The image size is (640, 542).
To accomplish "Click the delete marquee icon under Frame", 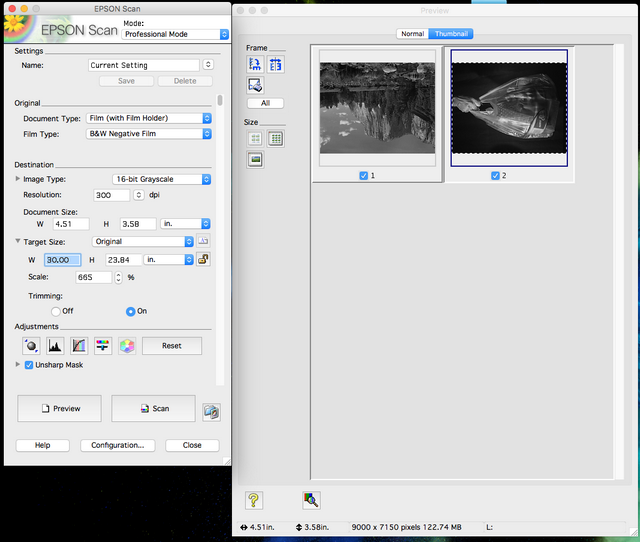I will click(x=255, y=85).
